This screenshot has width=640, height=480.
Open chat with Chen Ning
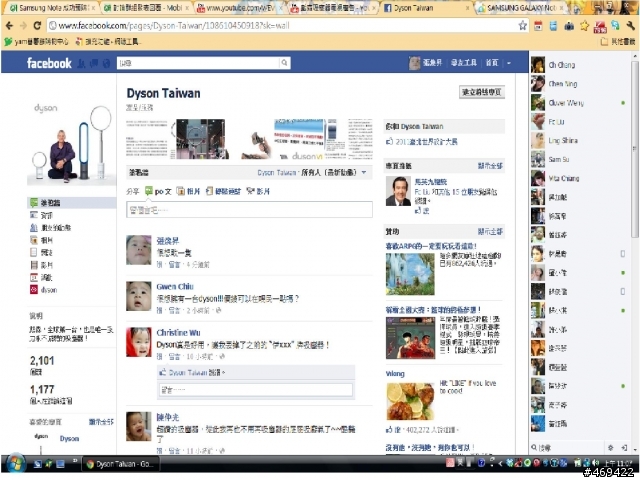(580, 84)
